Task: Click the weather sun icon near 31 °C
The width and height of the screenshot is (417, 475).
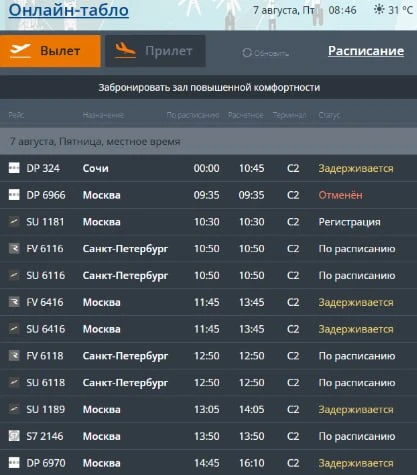Action: click(x=379, y=9)
